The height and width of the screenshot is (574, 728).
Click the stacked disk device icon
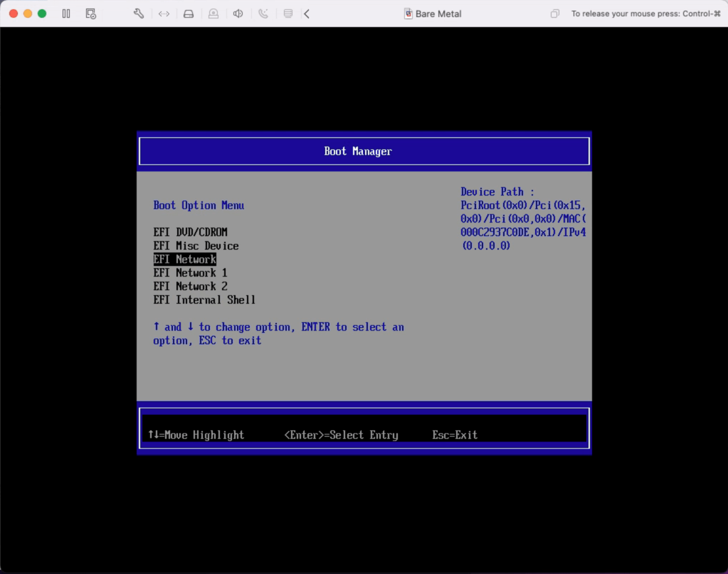pos(288,14)
